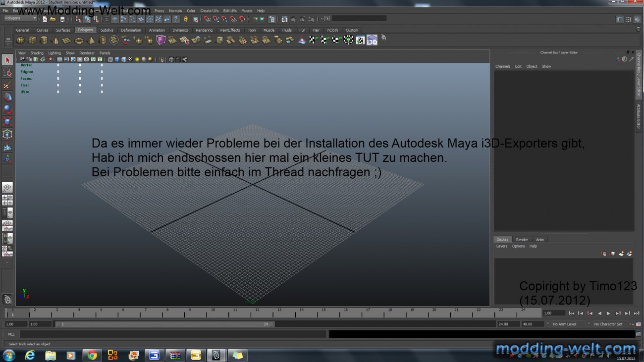
Task: Activate the Lasso Select tool
Action: pos(7,72)
